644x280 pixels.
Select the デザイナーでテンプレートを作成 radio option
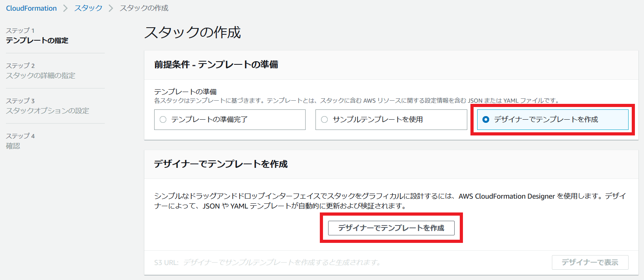click(553, 120)
